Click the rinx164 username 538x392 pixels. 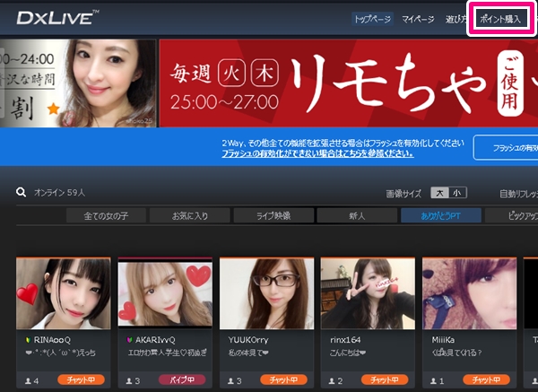(345, 340)
